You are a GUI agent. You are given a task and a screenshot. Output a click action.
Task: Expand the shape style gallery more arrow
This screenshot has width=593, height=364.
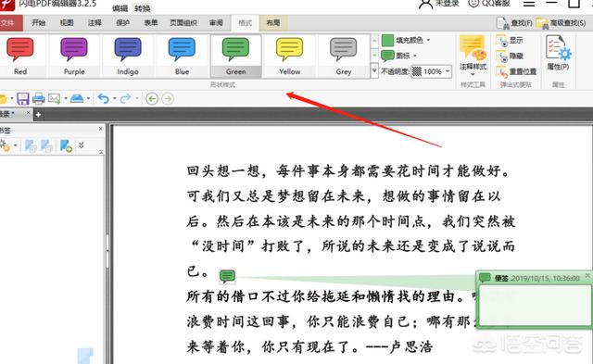[374, 70]
